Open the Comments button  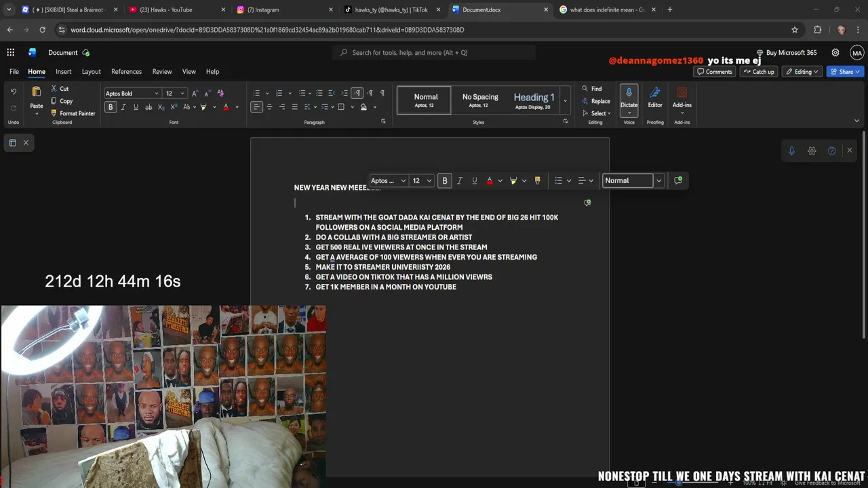[x=715, y=71]
